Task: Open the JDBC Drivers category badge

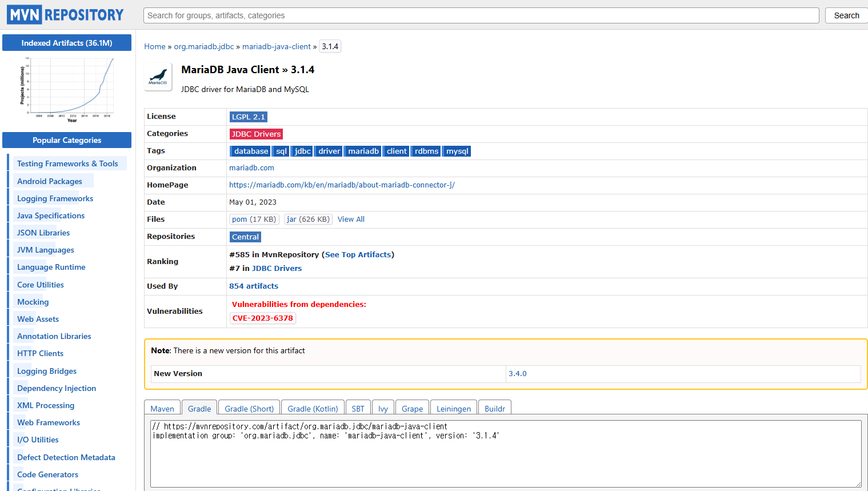Action: [256, 134]
